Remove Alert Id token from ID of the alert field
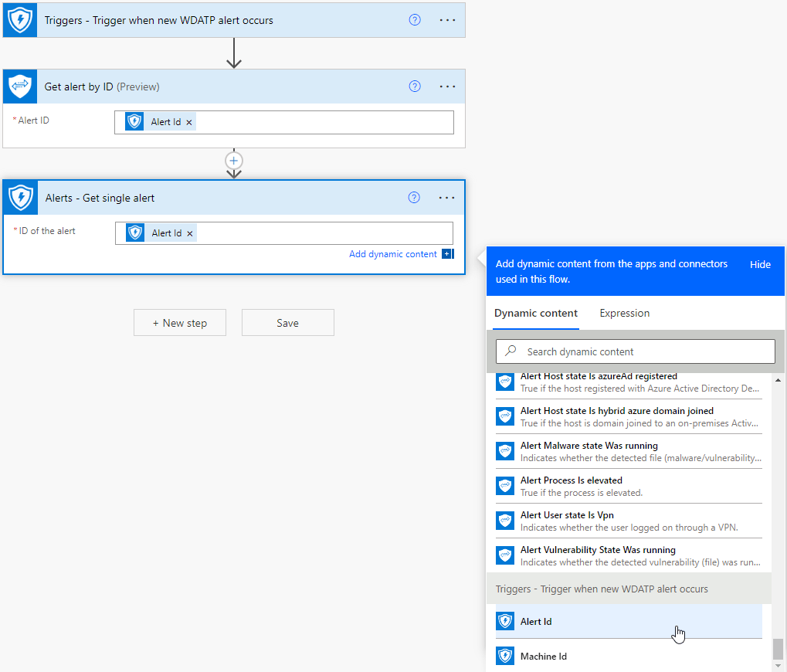The height and width of the screenshot is (672, 787). [190, 233]
